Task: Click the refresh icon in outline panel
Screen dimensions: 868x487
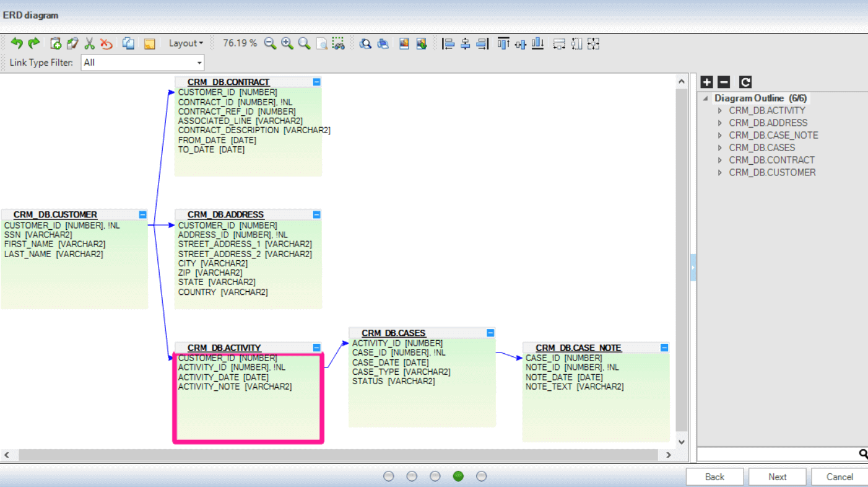Action: (x=745, y=82)
